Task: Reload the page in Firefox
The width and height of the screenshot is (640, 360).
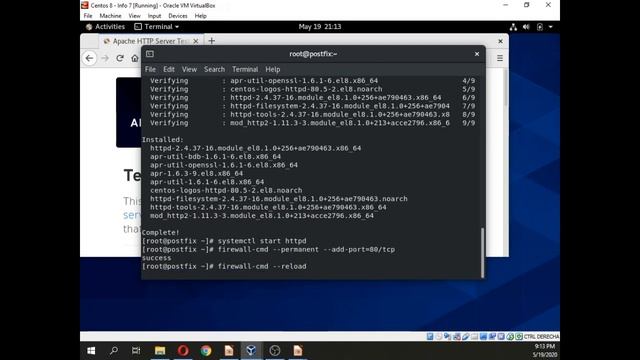Action: coord(120,58)
